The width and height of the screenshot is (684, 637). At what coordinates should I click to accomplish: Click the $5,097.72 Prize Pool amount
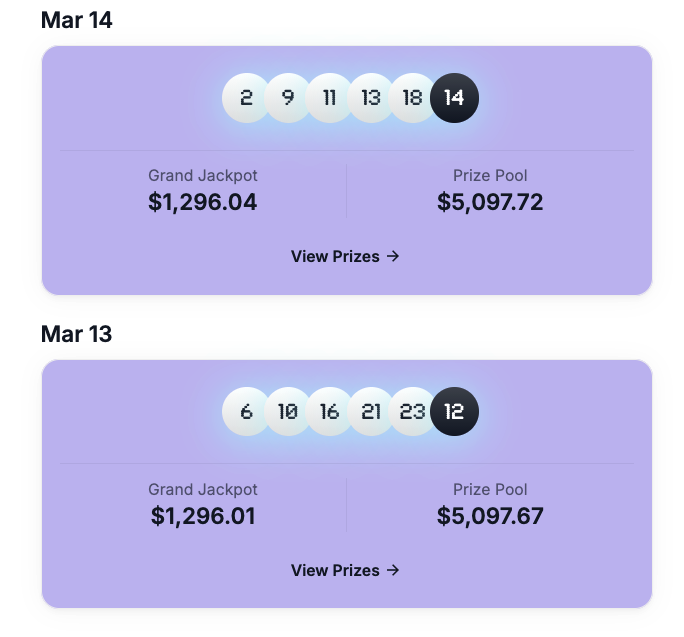click(490, 202)
